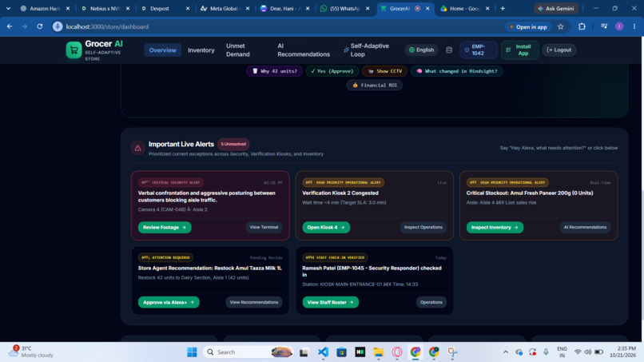The height and width of the screenshot is (362, 644).
Task: Click the EMP-1042 employee badge
Action: (479, 50)
